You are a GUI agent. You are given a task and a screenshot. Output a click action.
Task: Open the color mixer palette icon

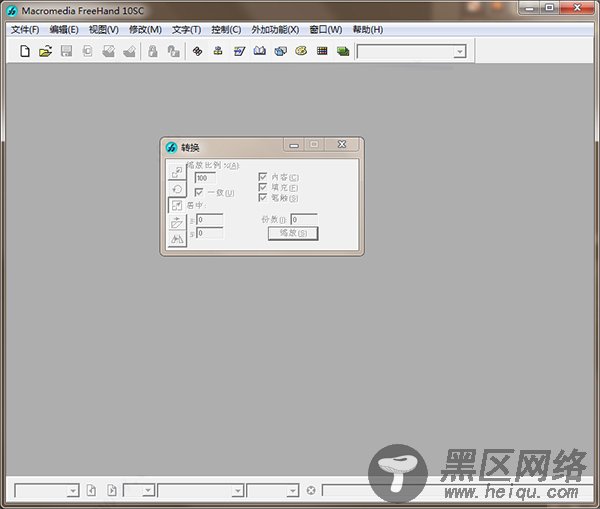(x=301, y=51)
